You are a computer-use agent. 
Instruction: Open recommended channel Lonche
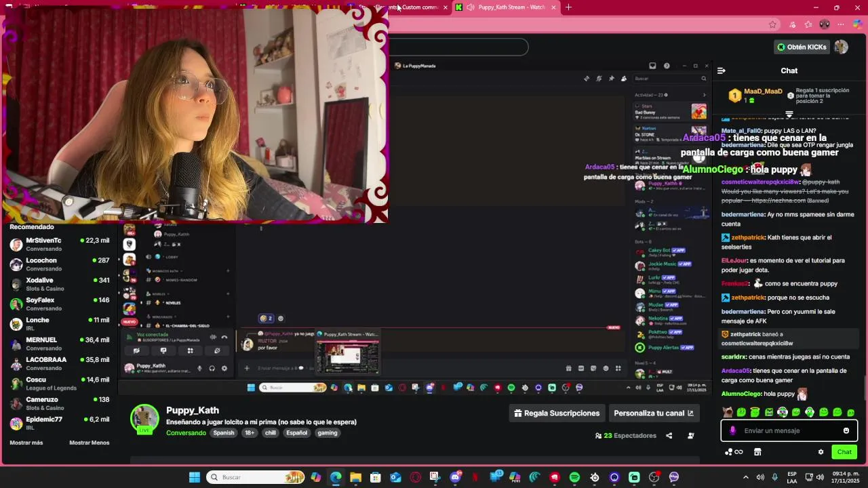tap(60, 324)
